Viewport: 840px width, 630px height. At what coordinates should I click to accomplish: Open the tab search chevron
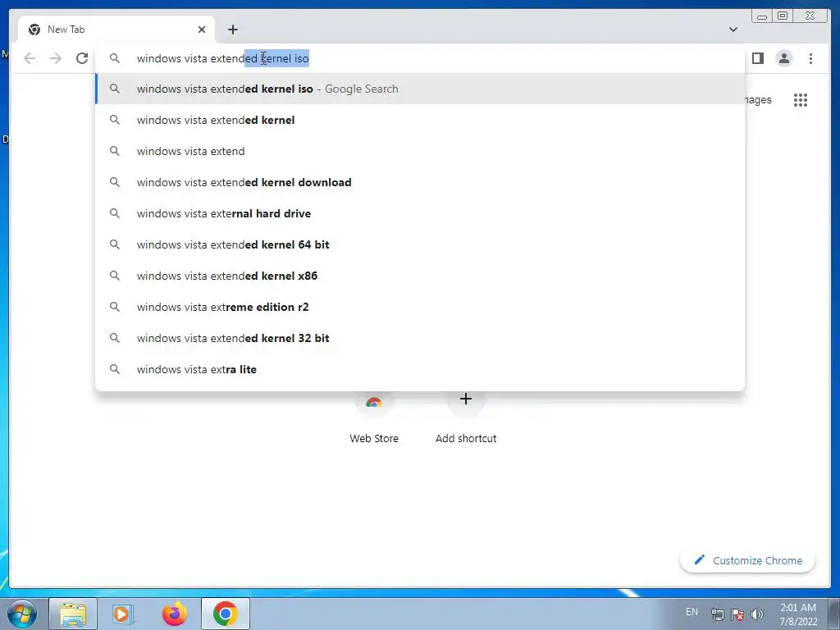click(733, 30)
